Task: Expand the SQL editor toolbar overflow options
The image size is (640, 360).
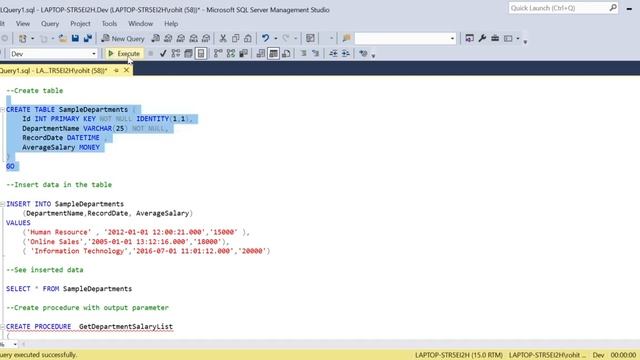Action: click(x=373, y=56)
